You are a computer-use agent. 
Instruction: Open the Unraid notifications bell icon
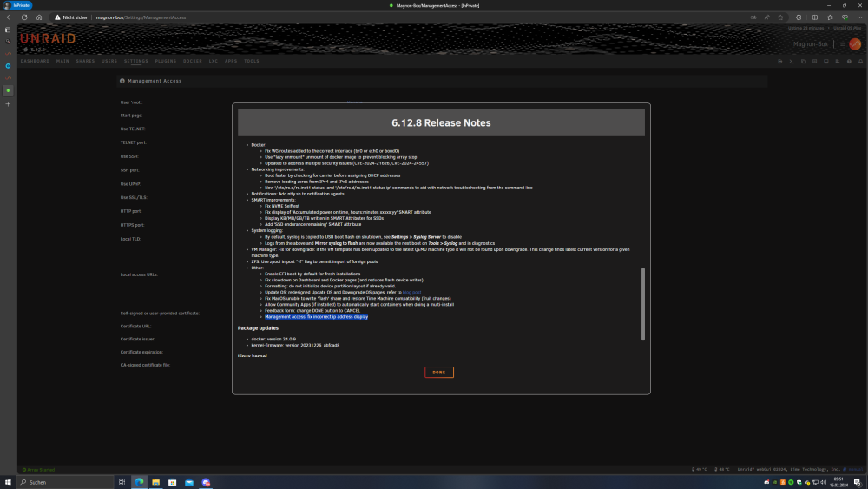click(860, 62)
